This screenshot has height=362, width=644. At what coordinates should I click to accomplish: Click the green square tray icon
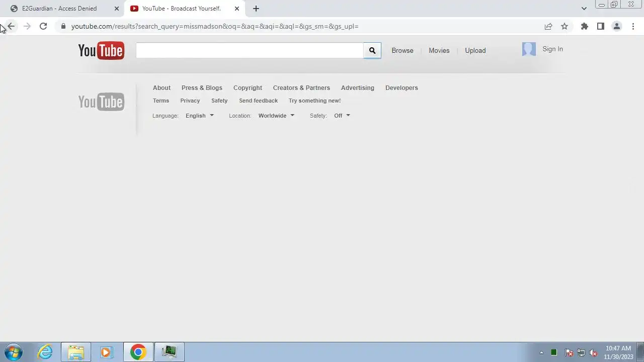pos(554,352)
